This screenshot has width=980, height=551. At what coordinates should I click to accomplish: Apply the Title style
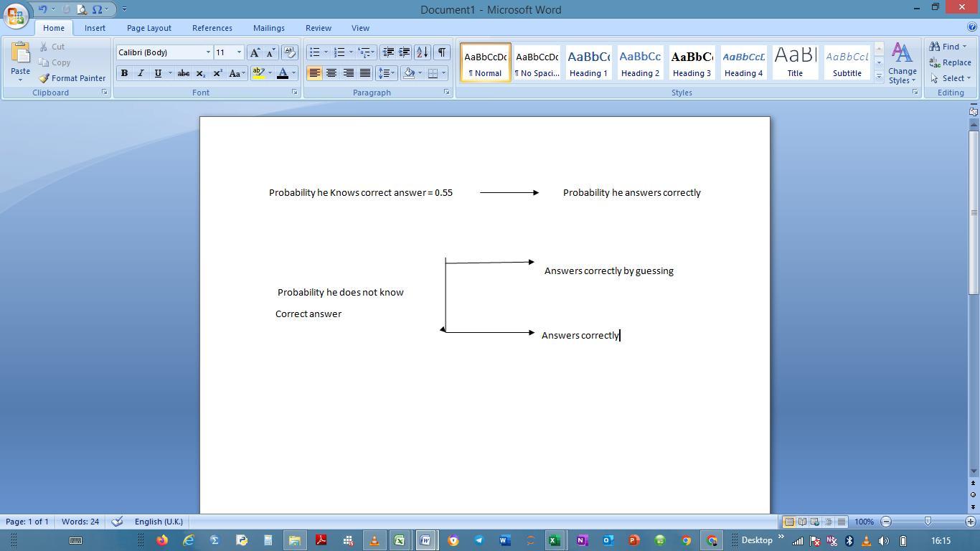point(795,62)
